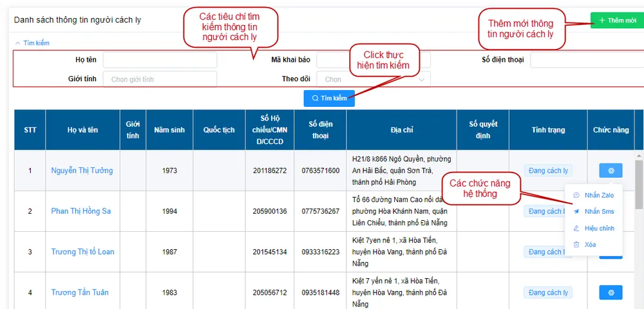Open the Phan Thị Hồng Sa link
Viewport: 644px width, 309px height.
click(80, 211)
